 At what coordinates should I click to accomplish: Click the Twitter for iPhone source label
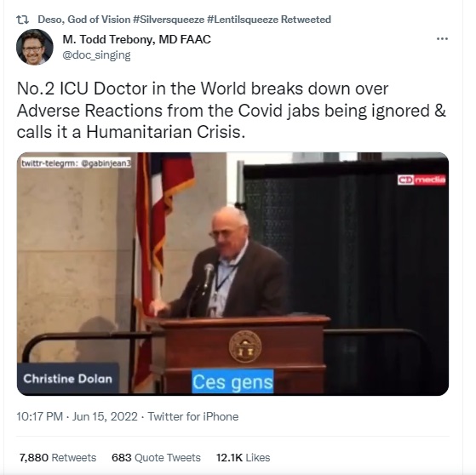[x=193, y=416]
